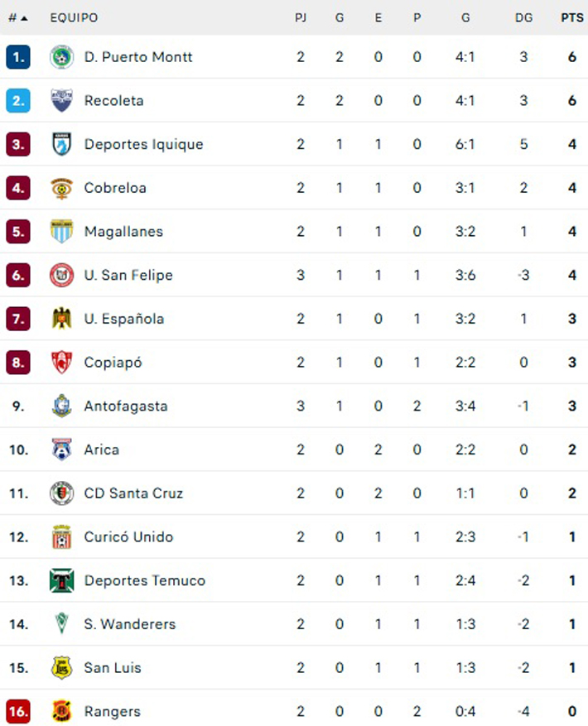The image size is (588, 726).
Task: Click the Deportes Temuco crest icon
Action: [x=61, y=580]
